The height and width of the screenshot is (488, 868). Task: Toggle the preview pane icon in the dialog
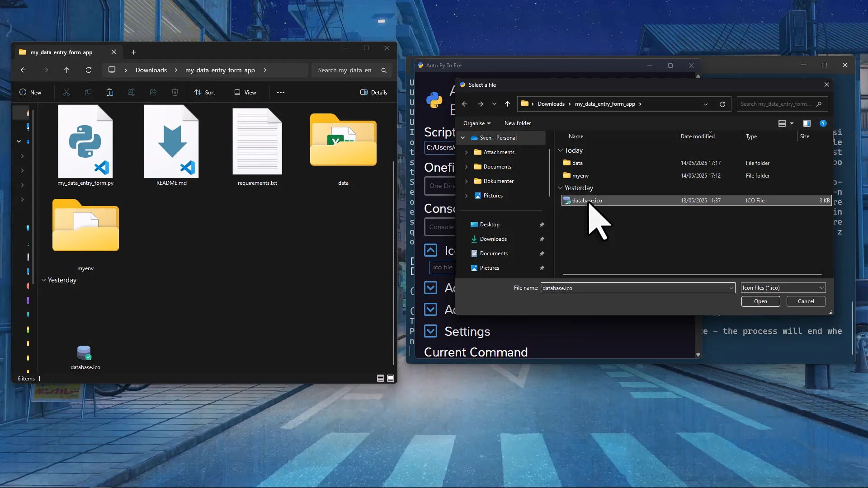pos(807,123)
